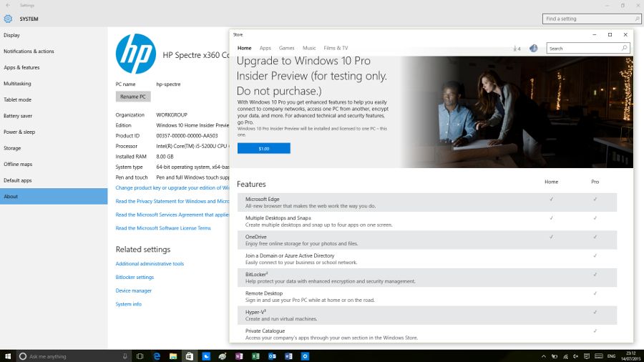Select Display in Settings sidebar
Screen dimensions: 644x362
54,35
